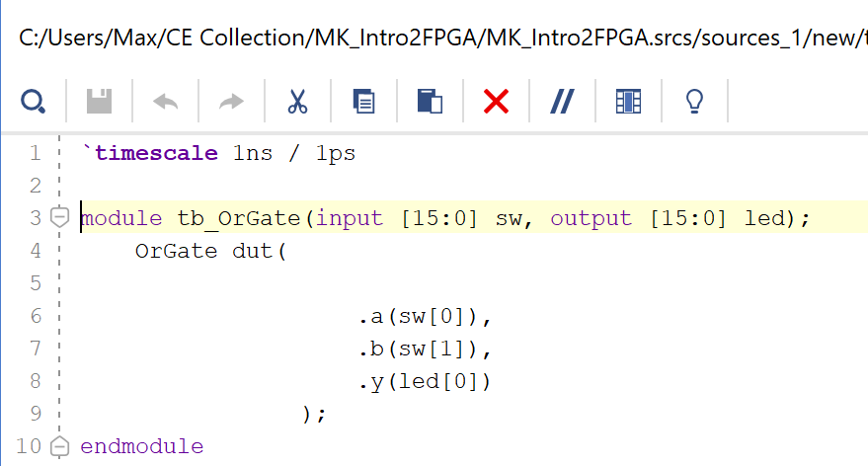Undo the last edit
Screen dimensions: 868x466
click(x=165, y=101)
